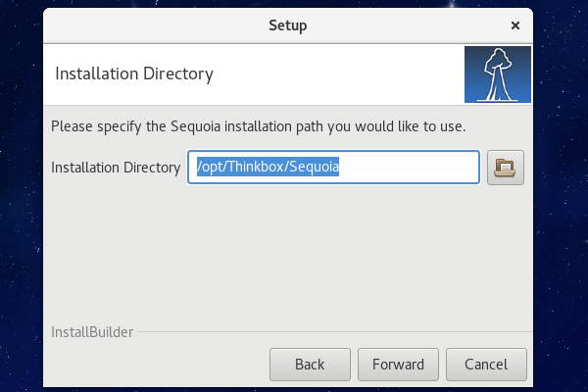The image size is (588, 392).
Task: Open the folder browse icon button
Action: click(x=505, y=168)
